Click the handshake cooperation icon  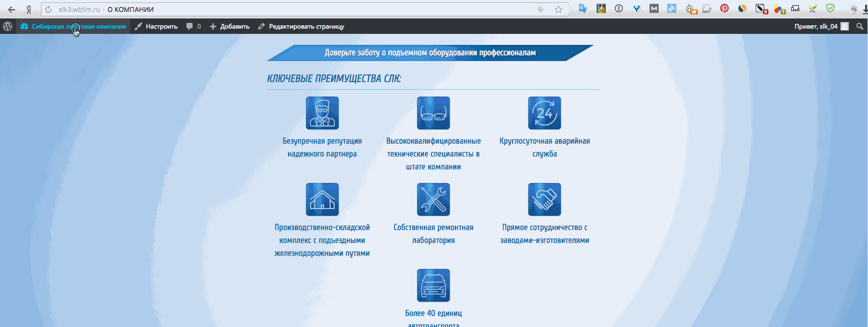pos(545,200)
